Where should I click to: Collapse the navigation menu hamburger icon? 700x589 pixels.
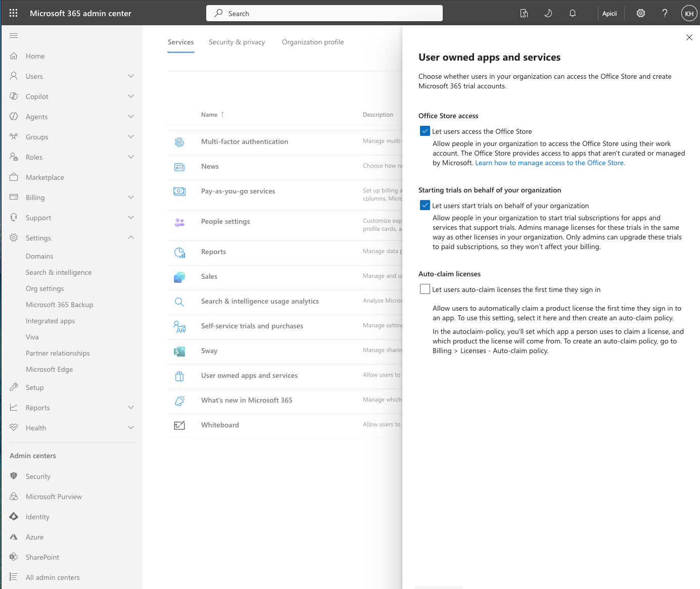coord(14,35)
